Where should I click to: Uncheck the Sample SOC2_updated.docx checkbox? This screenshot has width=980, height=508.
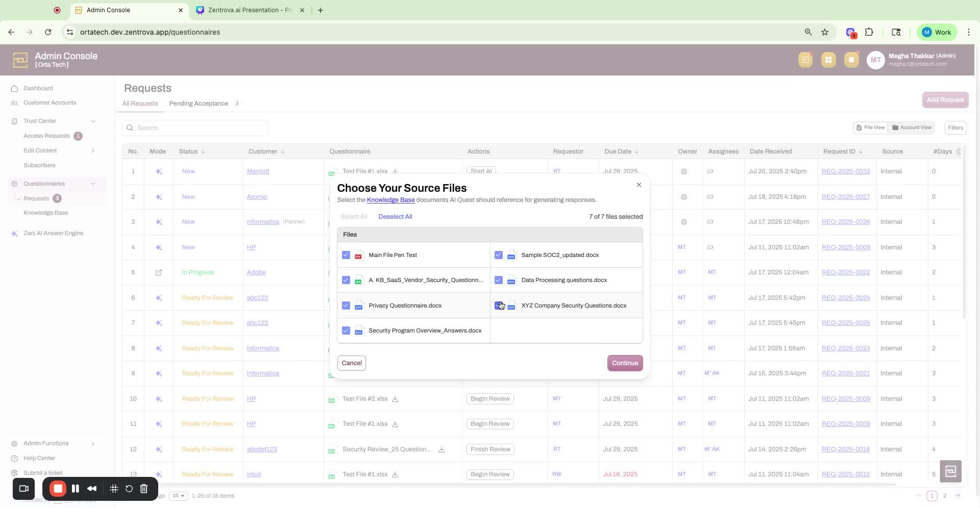pos(499,255)
